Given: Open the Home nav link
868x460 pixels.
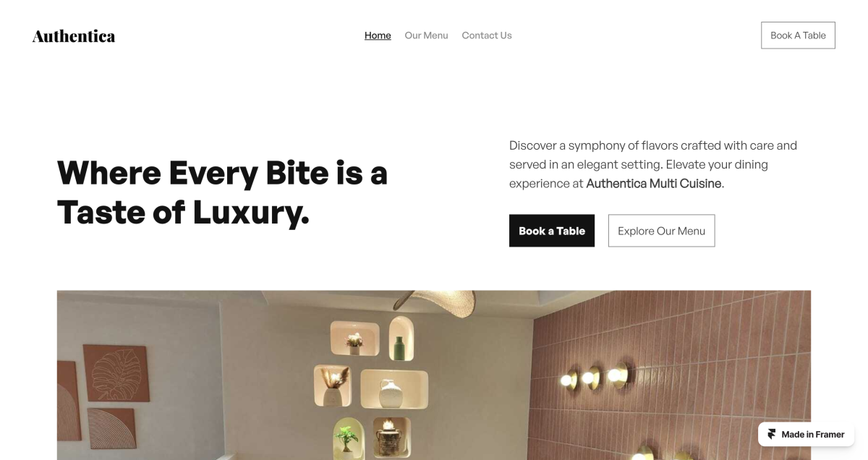Looking at the screenshot, I should click(x=378, y=35).
